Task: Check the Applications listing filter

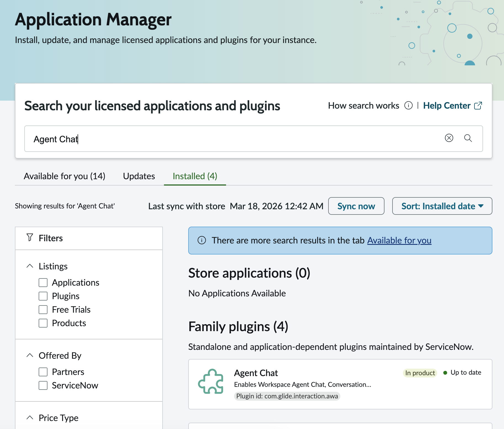Action: pos(43,283)
